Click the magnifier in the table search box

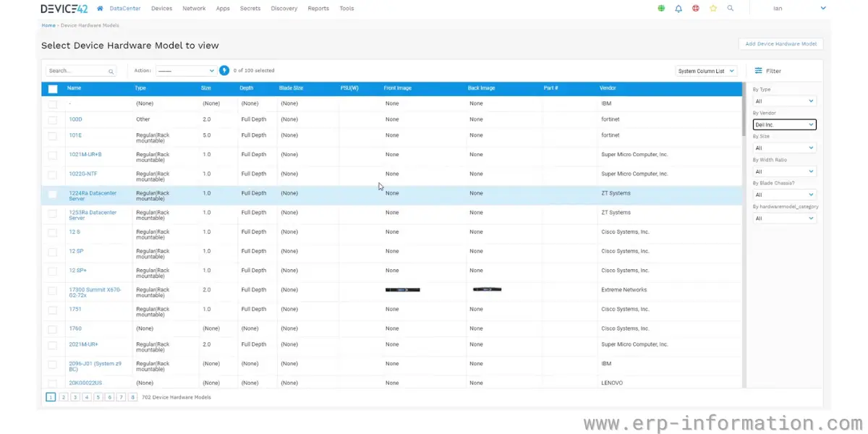(111, 71)
